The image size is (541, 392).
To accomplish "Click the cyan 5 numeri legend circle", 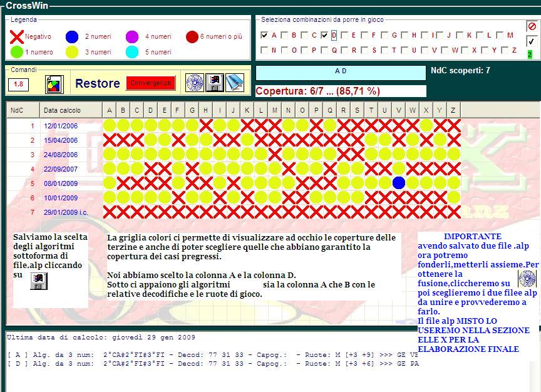I will [x=132, y=52].
